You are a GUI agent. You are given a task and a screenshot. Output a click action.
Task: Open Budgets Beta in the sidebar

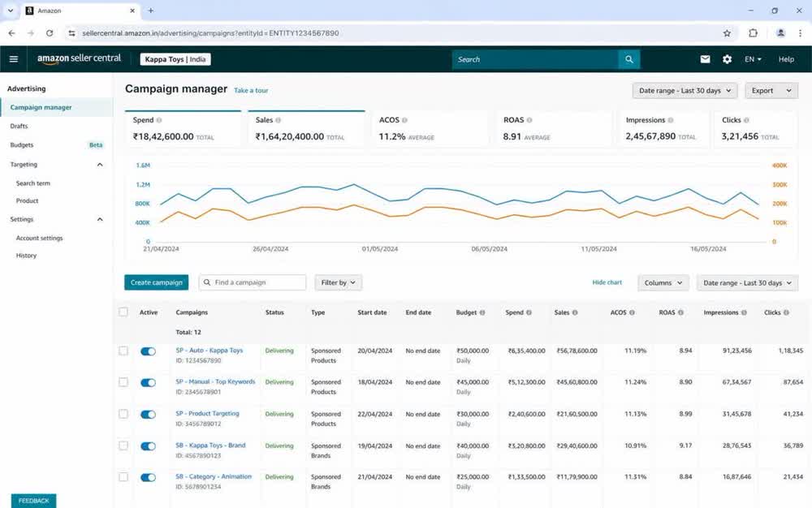(57, 145)
